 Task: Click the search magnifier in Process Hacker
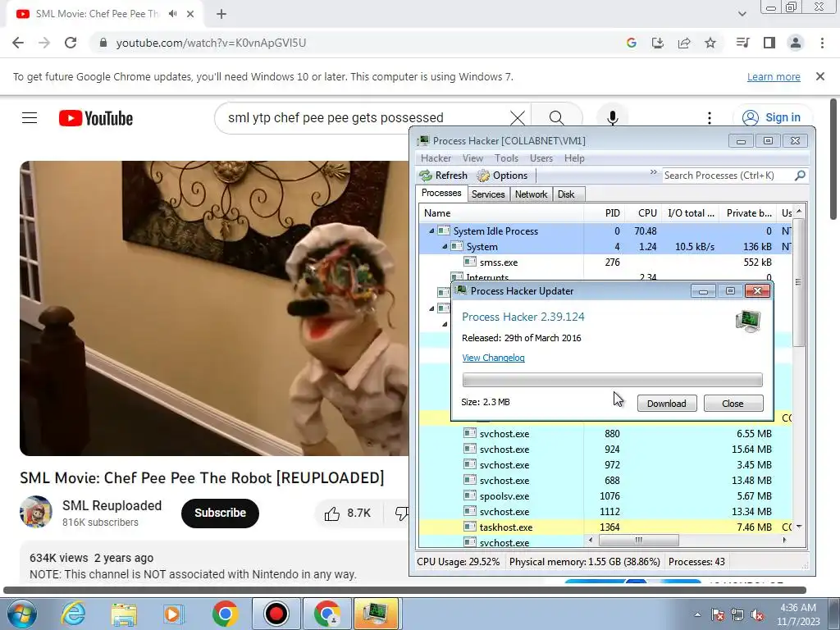[800, 176]
